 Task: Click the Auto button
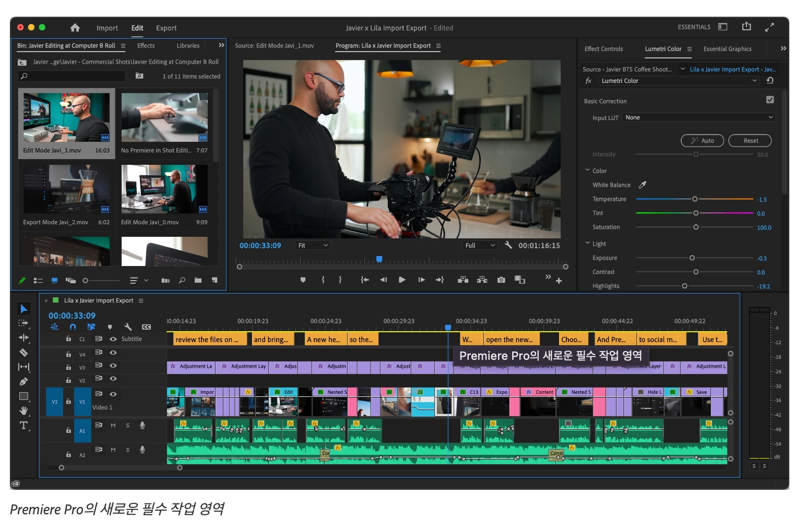[x=702, y=141]
